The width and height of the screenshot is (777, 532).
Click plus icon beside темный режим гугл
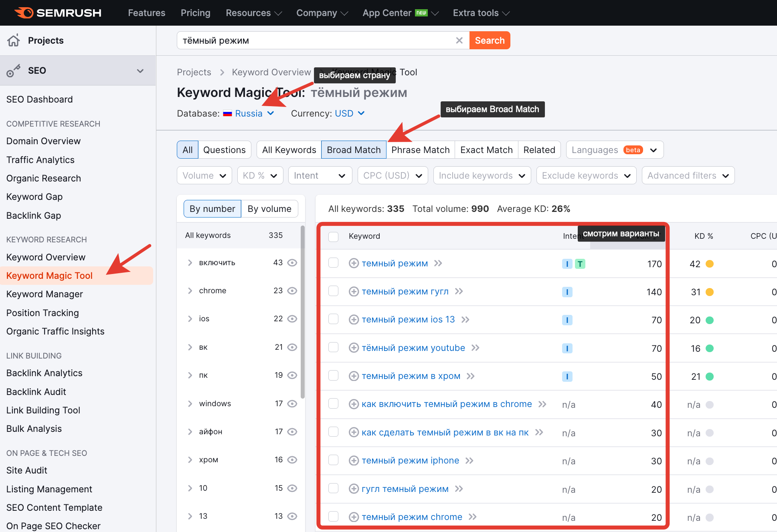click(x=354, y=292)
